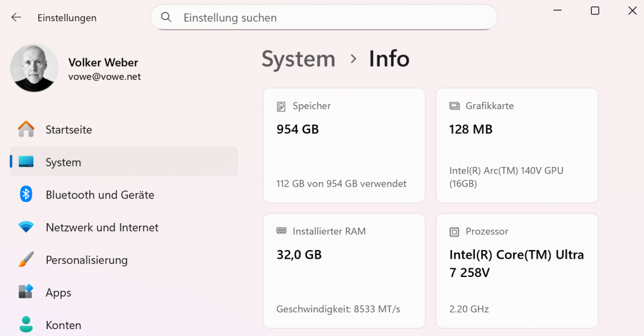
Task: Click the Installierter RAM icon
Action: point(281,231)
